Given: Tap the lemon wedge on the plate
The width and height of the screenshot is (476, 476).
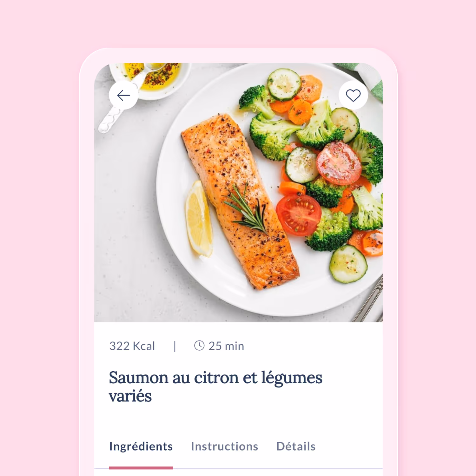Looking at the screenshot, I should 199,218.
